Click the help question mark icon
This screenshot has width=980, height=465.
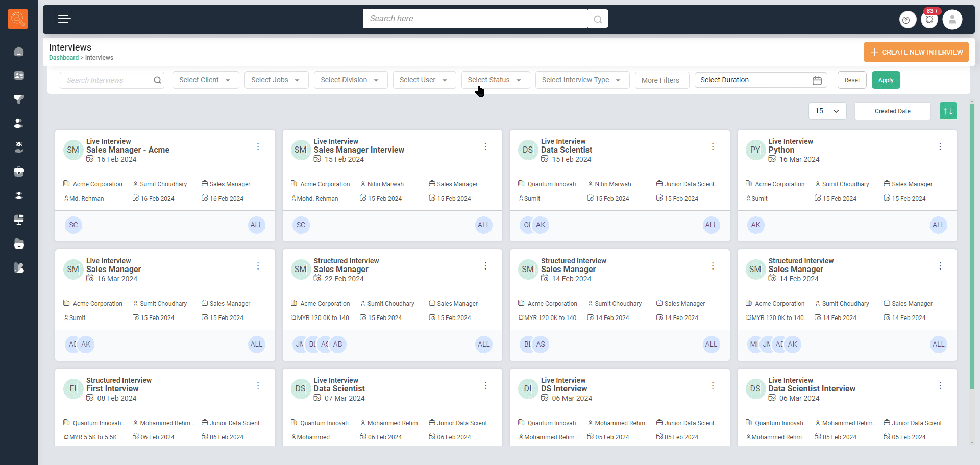tap(906, 20)
